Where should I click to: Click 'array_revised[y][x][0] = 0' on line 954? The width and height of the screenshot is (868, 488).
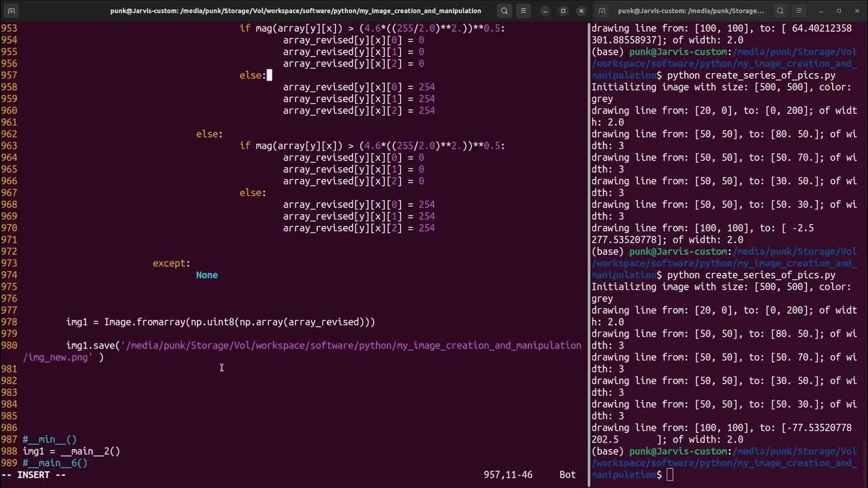[x=353, y=40]
